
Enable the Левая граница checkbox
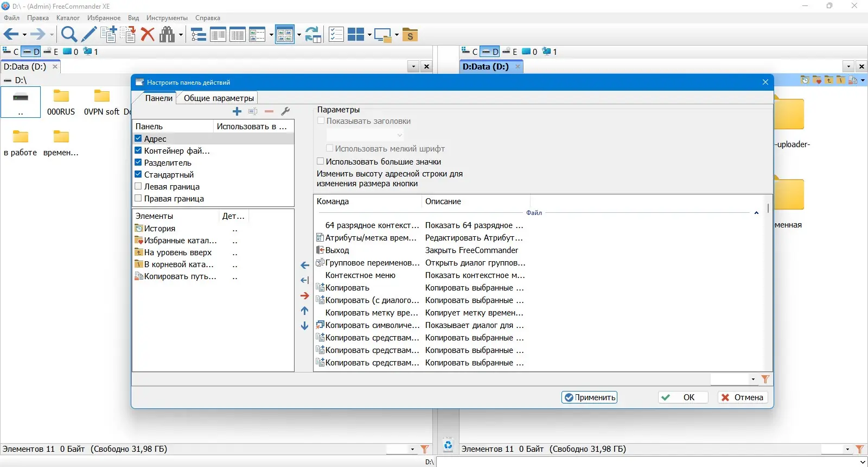[138, 186]
